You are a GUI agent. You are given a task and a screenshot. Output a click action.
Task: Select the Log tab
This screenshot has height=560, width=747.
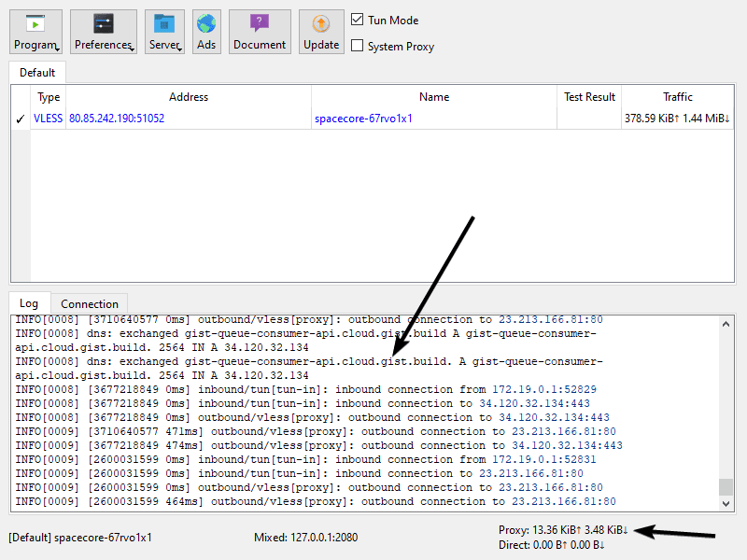(29, 303)
